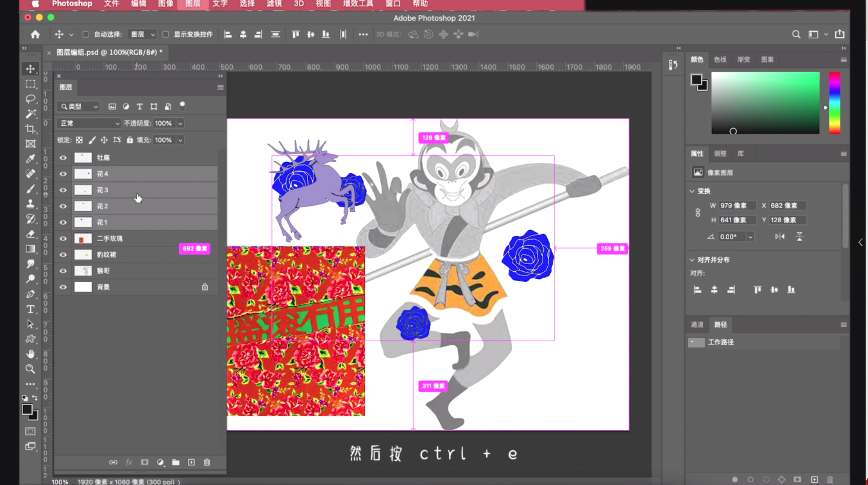This screenshot has width=868, height=485.
Task: Select the Lasso tool
Action: click(30, 99)
